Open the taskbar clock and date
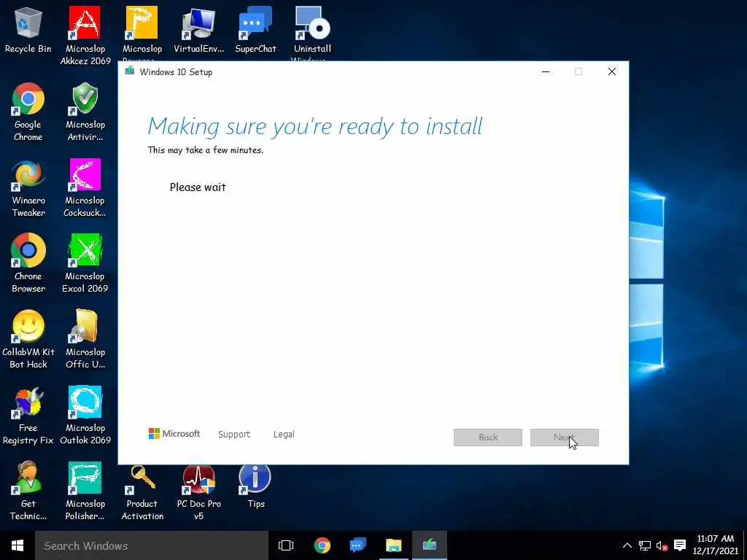This screenshot has height=560, width=747. pyautogui.click(x=715, y=545)
